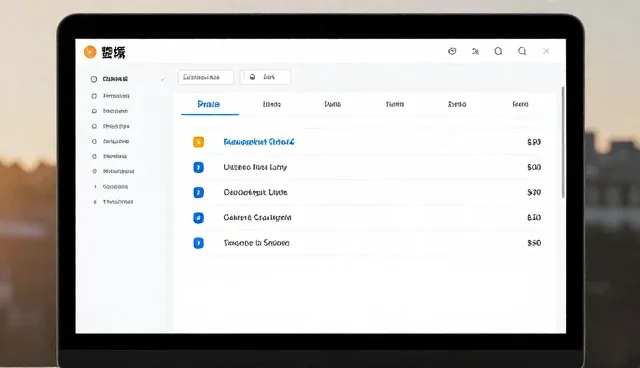Click the blue icon in the $00 row
640x368 pixels.
pyautogui.click(x=198, y=167)
